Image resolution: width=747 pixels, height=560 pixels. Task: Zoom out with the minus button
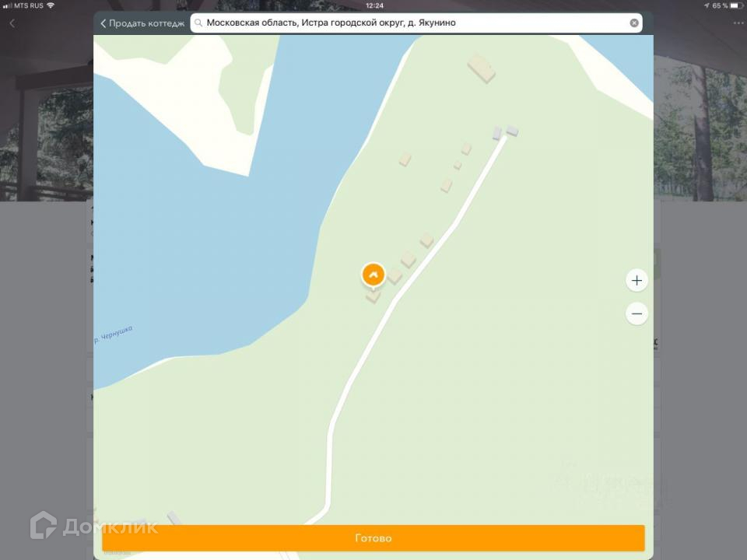tap(637, 313)
